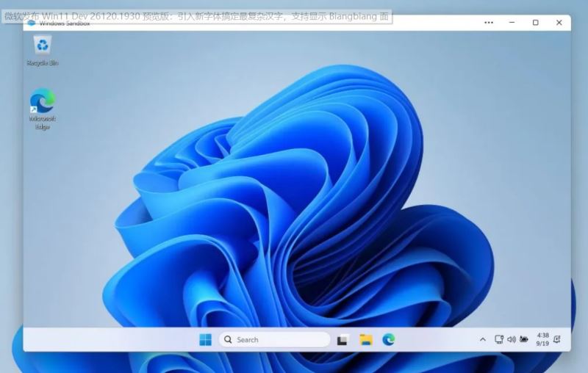The image size is (588, 373).
Task: Click the volume speaker tray icon
Action: [x=511, y=339]
